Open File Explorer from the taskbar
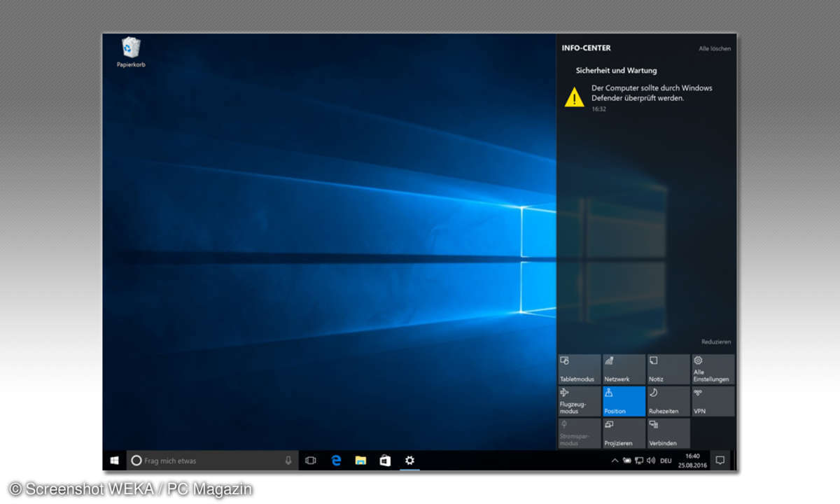Image resolution: width=840 pixels, height=504 pixels. (360, 460)
